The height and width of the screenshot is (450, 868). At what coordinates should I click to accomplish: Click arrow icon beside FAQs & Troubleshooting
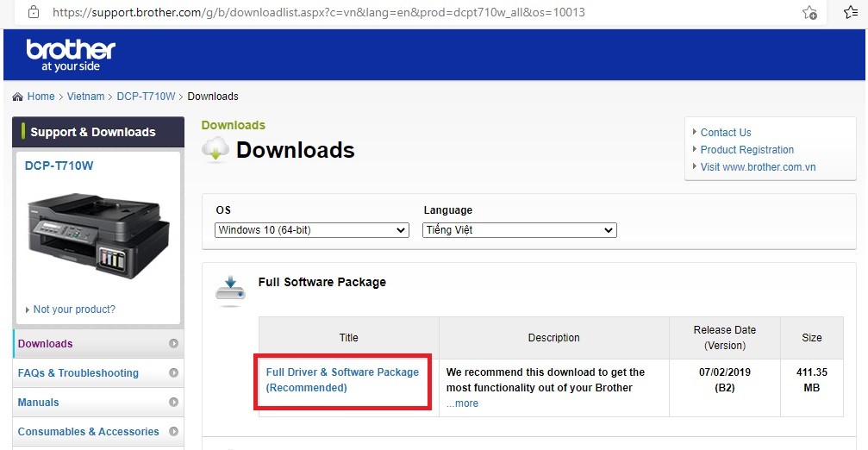click(x=174, y=372)
